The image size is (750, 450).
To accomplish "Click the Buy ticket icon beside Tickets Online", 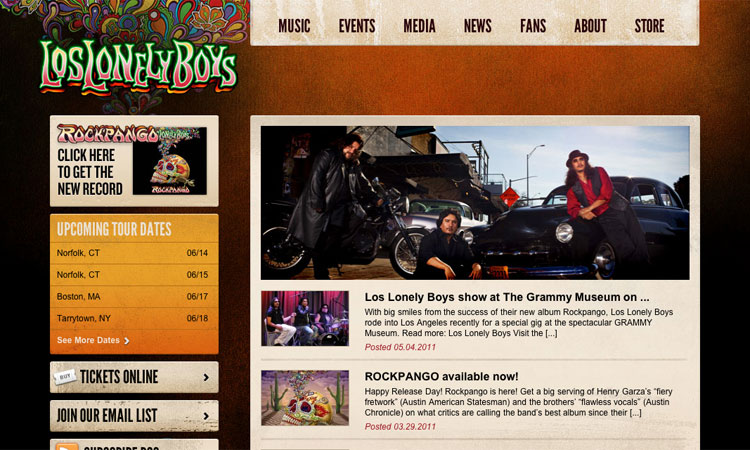I will point(65,377).
